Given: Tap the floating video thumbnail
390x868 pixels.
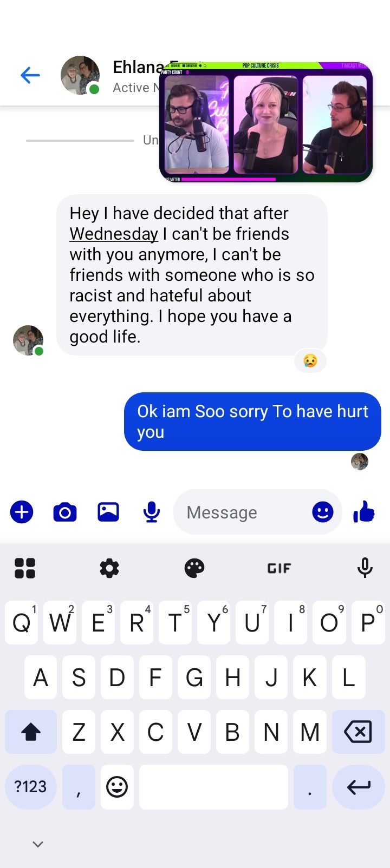Looking at the screenshot, I should (x=266, y=122).
